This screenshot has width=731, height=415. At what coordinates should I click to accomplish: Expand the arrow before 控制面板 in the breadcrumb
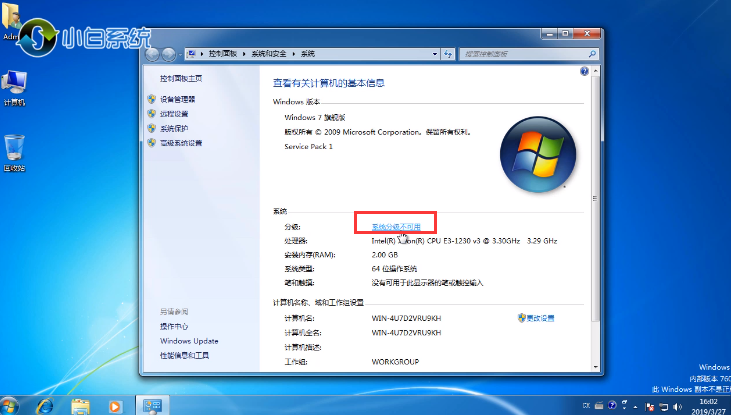[x=202, y=54]
